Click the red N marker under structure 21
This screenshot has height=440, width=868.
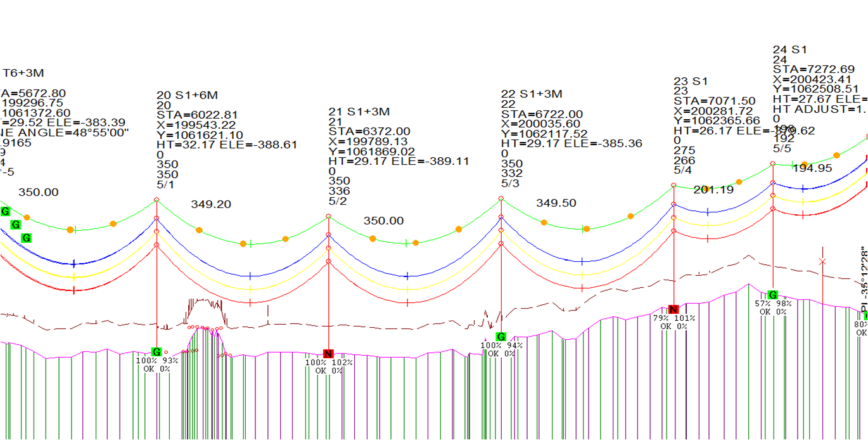tap(328, 354)
